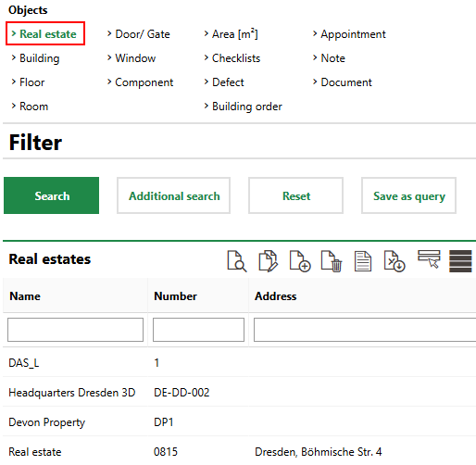Select the Building object link
The width and height of the screenshot is (476, 465).
click(39, 58)
